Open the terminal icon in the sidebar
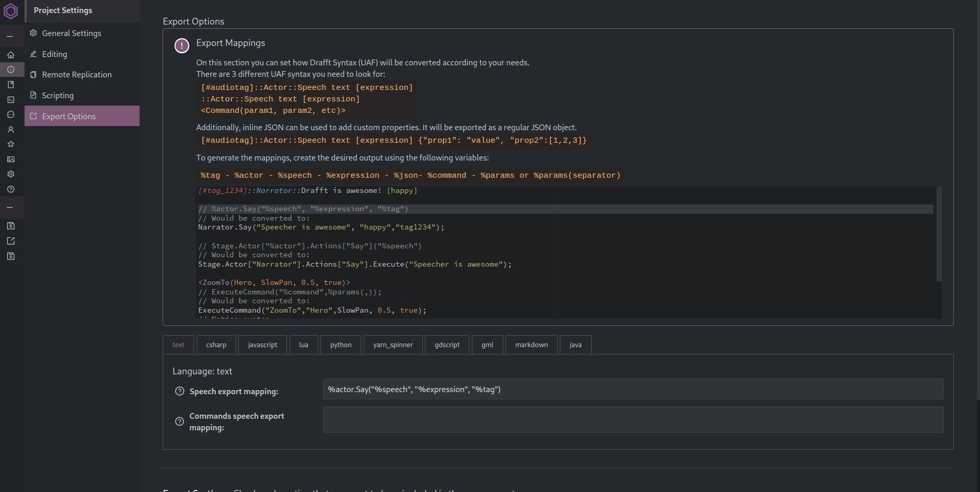The height and width of the screenshot is (492, 980). 11,99
